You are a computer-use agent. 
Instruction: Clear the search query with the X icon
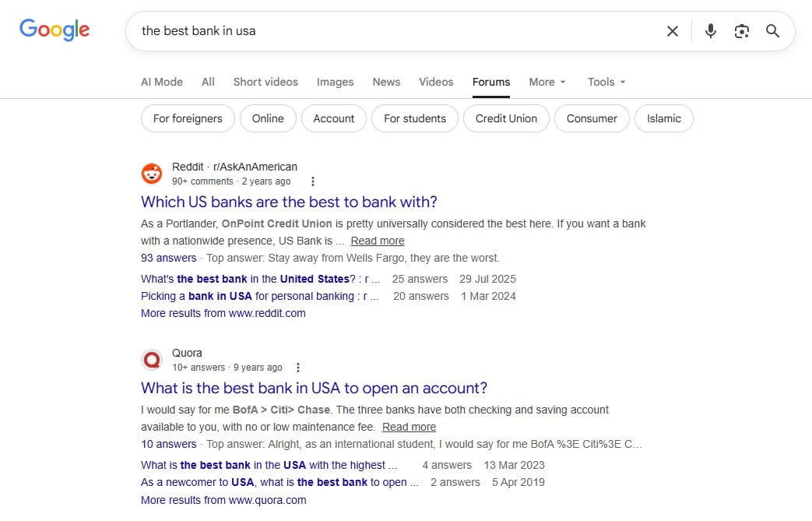click(x=672, y=31)
